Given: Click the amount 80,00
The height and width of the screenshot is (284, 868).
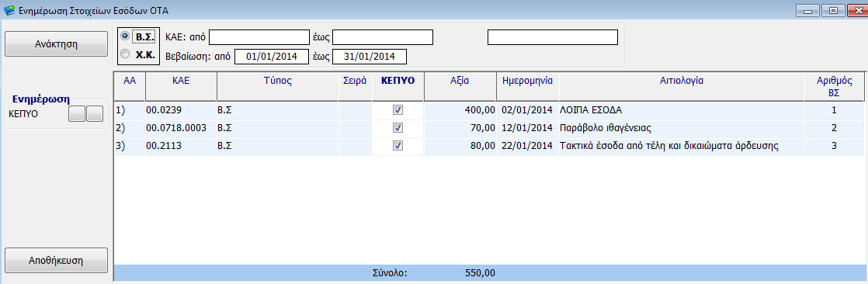Looking at the screenshot, I should (482, 146).
